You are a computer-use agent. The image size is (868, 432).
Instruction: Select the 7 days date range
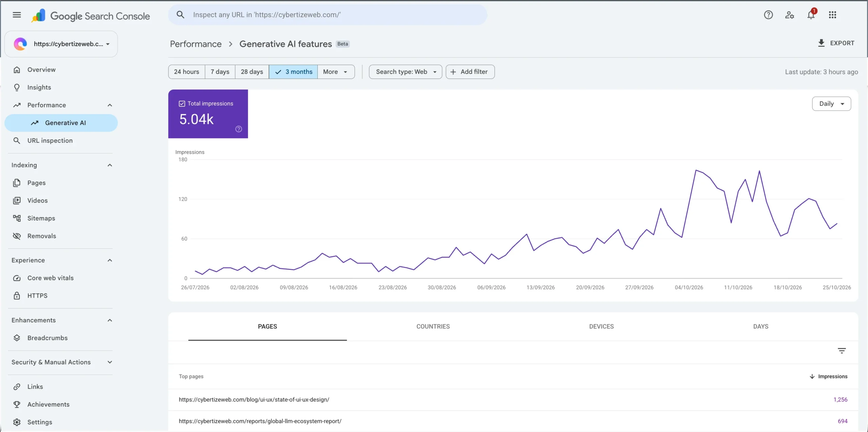point(220,72)
